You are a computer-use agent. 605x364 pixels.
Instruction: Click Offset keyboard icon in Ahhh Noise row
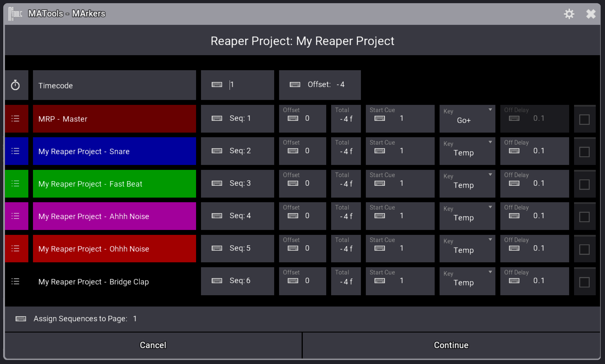[293, 216]
